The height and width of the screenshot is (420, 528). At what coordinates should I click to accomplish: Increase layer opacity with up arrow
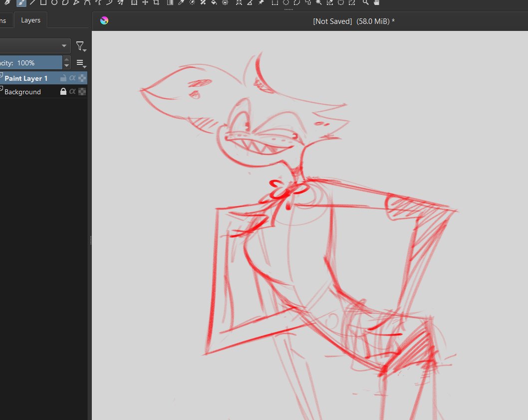[x=67, y=60]
